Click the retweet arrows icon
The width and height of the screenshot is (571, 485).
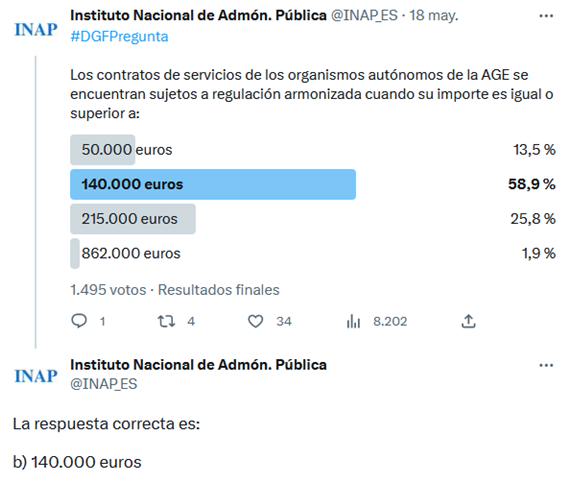166,321
